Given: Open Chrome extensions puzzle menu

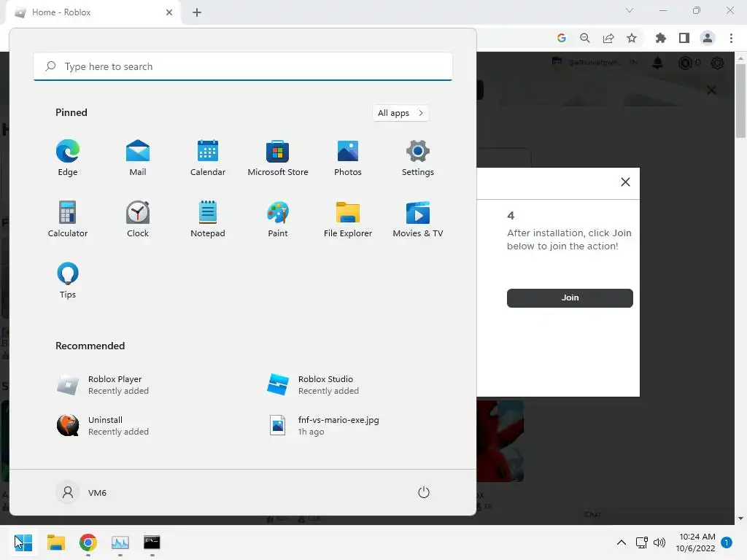Looking at the screenshot, I should coord(660,38).
